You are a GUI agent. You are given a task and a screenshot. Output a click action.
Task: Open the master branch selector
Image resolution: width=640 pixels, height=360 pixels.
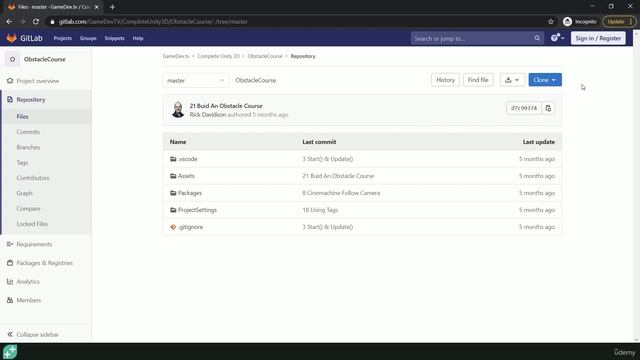coord(196,80)
